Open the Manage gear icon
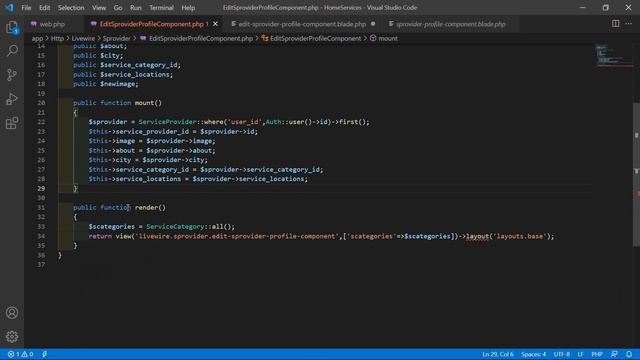Screen dimensions: 640x360 pos(12,336)
